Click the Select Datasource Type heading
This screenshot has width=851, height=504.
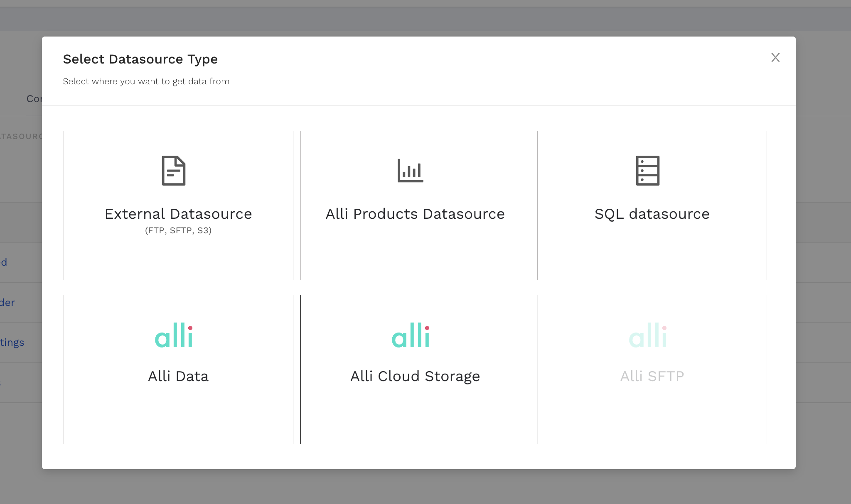[x=140, y=59]
